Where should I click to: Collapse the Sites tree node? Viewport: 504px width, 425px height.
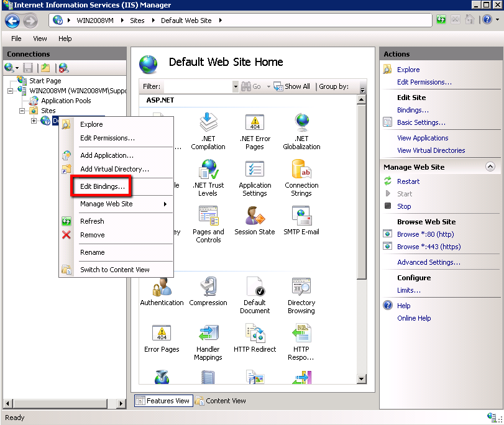[x=22, y=111]
